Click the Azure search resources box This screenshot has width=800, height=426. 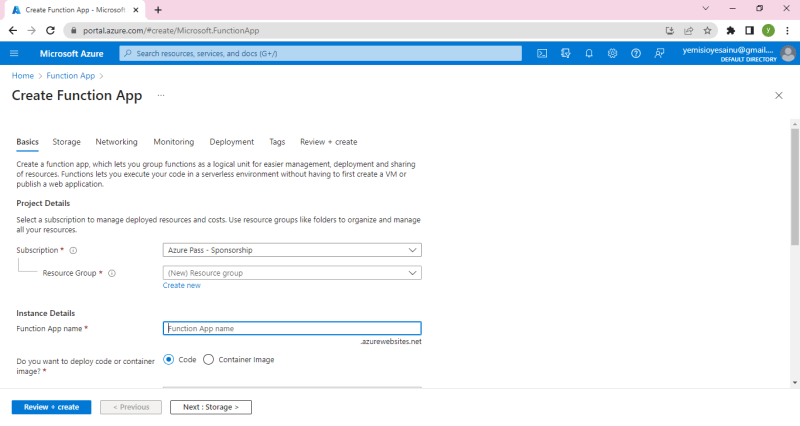[320, 53]
